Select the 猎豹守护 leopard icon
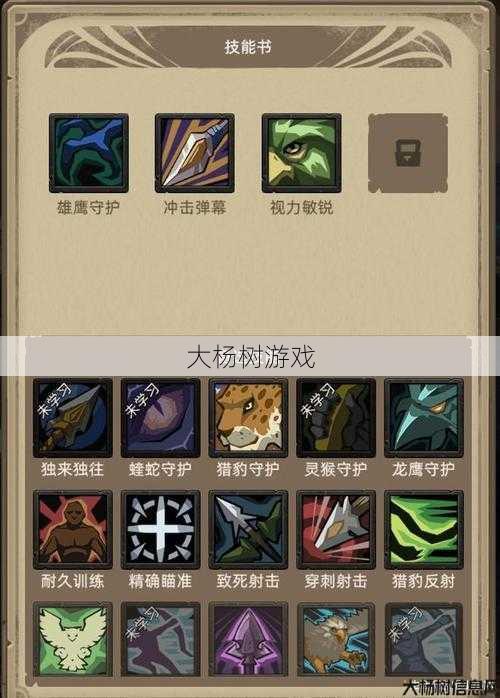Image resolution: width=500 pixels, height=698 pixels. pos(248,418)
